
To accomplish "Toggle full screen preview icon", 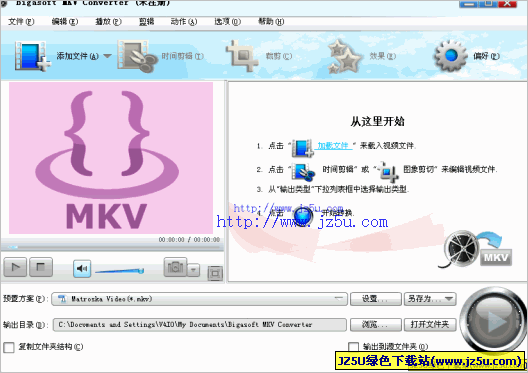I will (215, 273).
